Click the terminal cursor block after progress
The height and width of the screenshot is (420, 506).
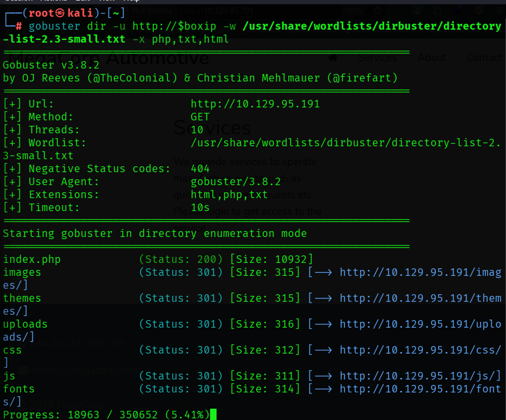(213, 415)
